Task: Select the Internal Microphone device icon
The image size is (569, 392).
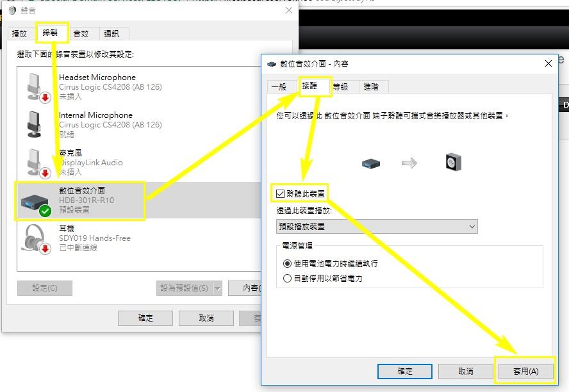Action: click(35, 124)
